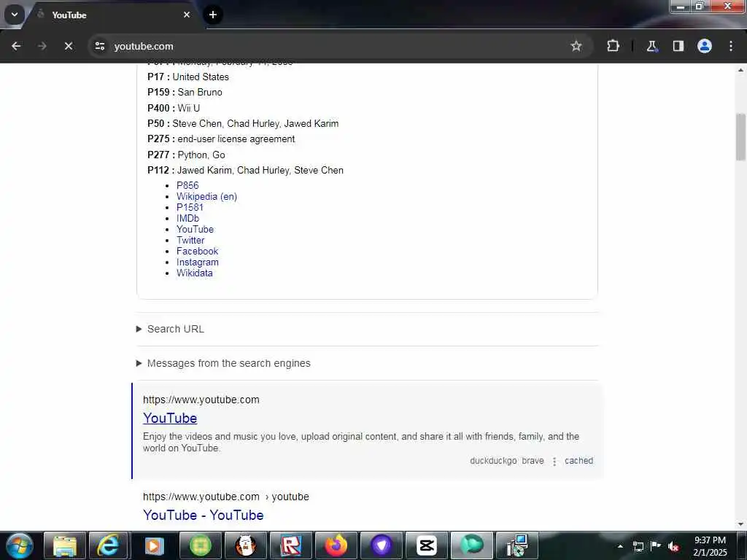This screenshot has width=747, height=560.
Task: Open the Wikipedia (en) link
Action: coord(206,196)
